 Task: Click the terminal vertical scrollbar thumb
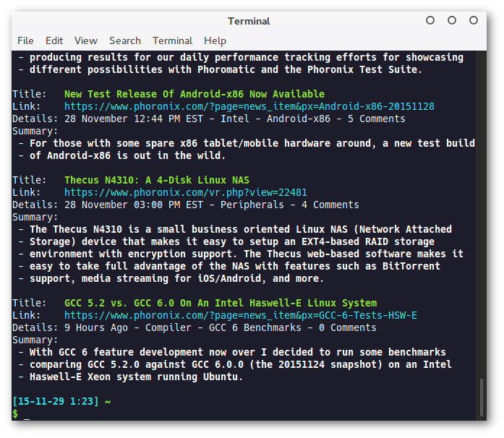point(481,398)
